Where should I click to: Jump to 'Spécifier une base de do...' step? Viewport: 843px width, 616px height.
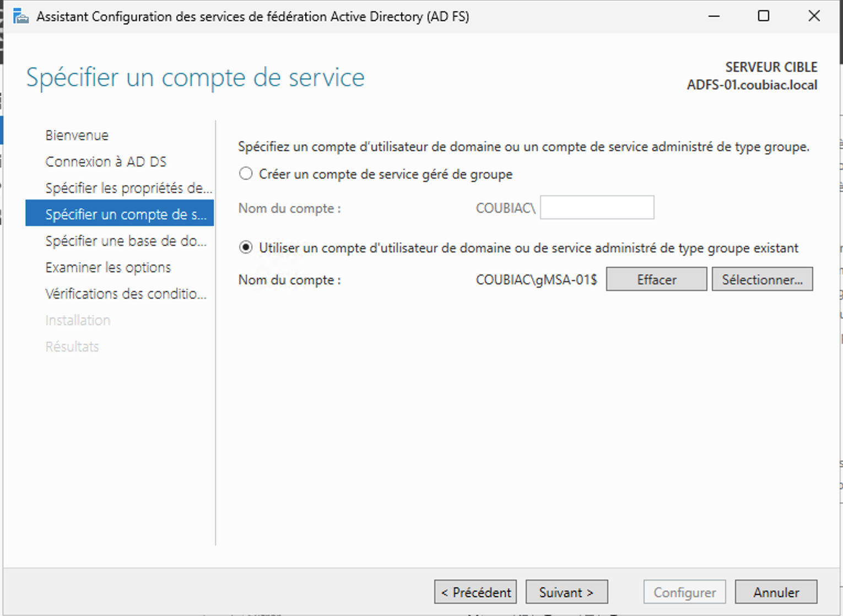tap(126, 241)
